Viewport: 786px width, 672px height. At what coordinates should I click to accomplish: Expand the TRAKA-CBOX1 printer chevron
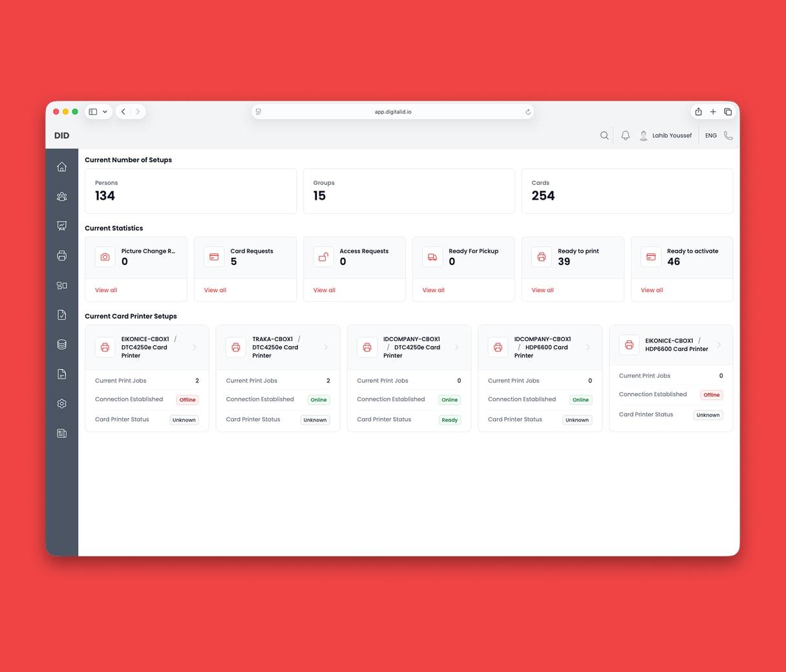(326, 348)
